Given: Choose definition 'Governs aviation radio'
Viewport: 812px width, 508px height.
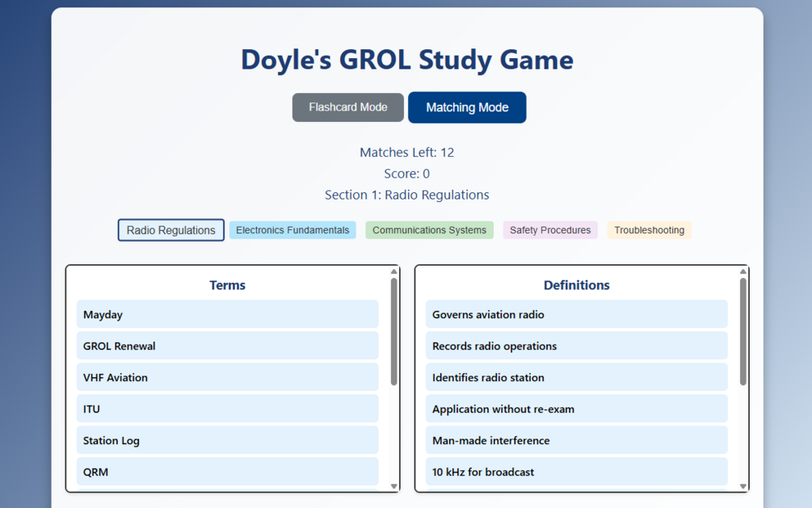Looking at the screenshot, I should coord(576,314).
